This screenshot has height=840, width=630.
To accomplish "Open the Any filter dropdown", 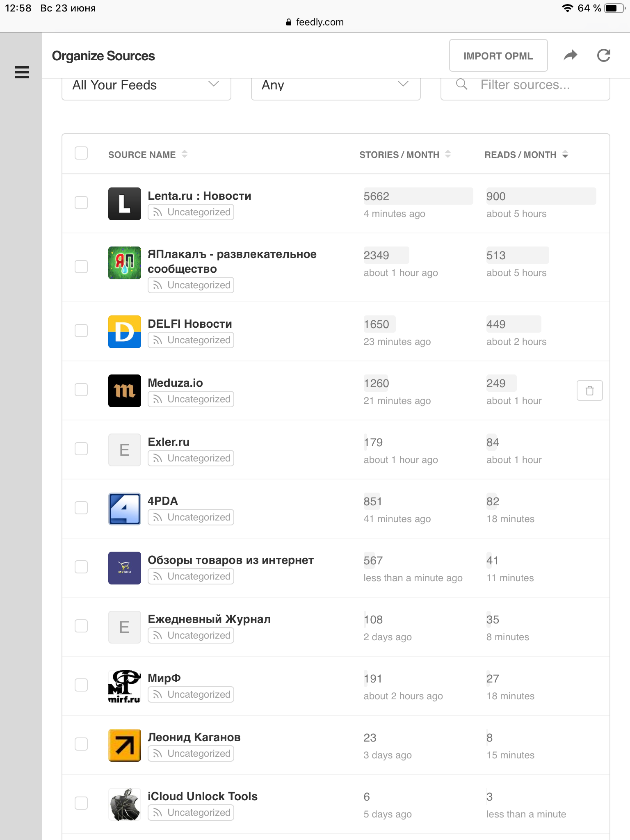I will coord(336,85).
